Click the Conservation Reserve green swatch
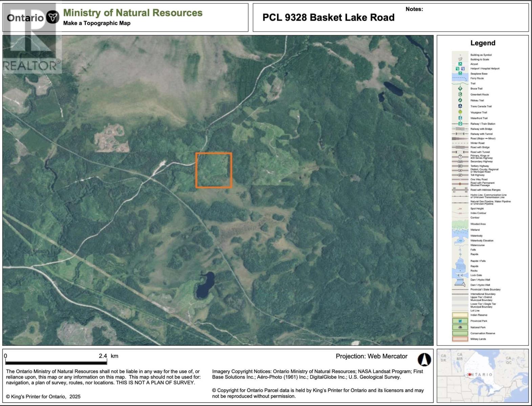This screenshot has height=406, width=532. pos(460,333)
